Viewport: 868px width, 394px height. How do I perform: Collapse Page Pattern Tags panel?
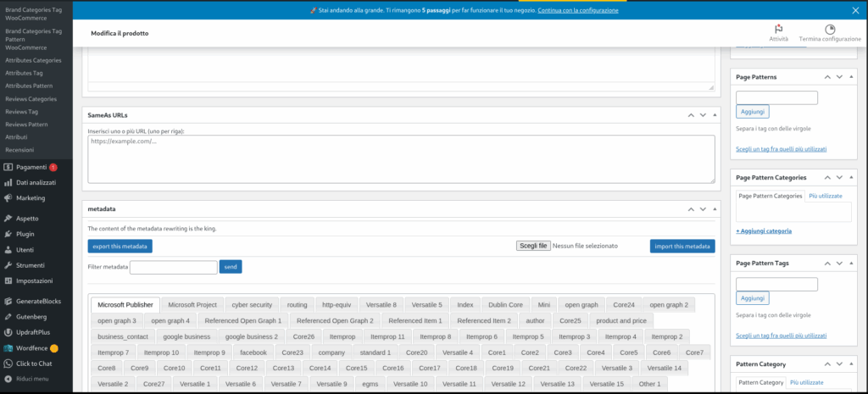click(x=851, y=264)
